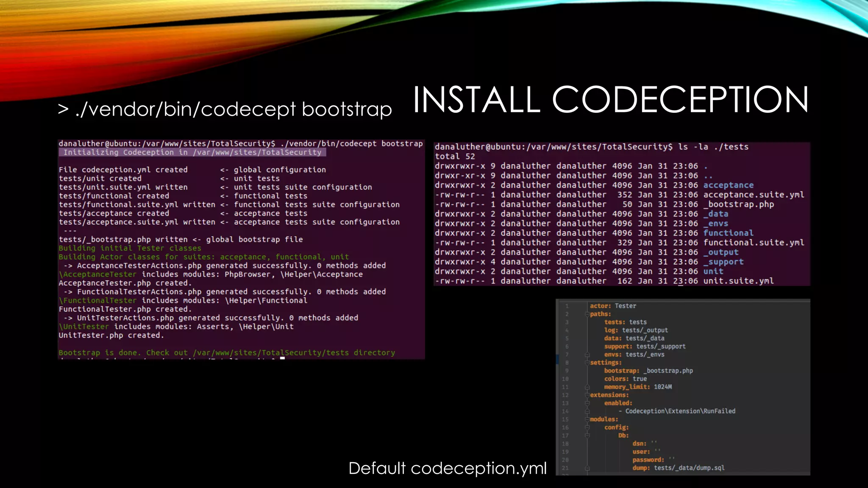Screen dimensions: 868x488
Task: Click 'AcceptanceTesterActions.php generated successfully' line
Action: tap(225, 266)
